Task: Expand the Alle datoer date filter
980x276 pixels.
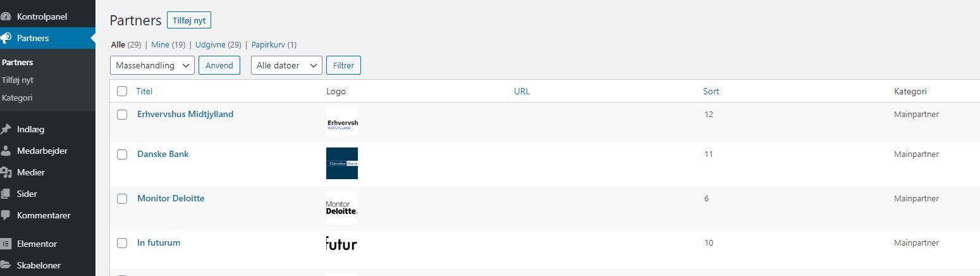Action: pos(287,65)
